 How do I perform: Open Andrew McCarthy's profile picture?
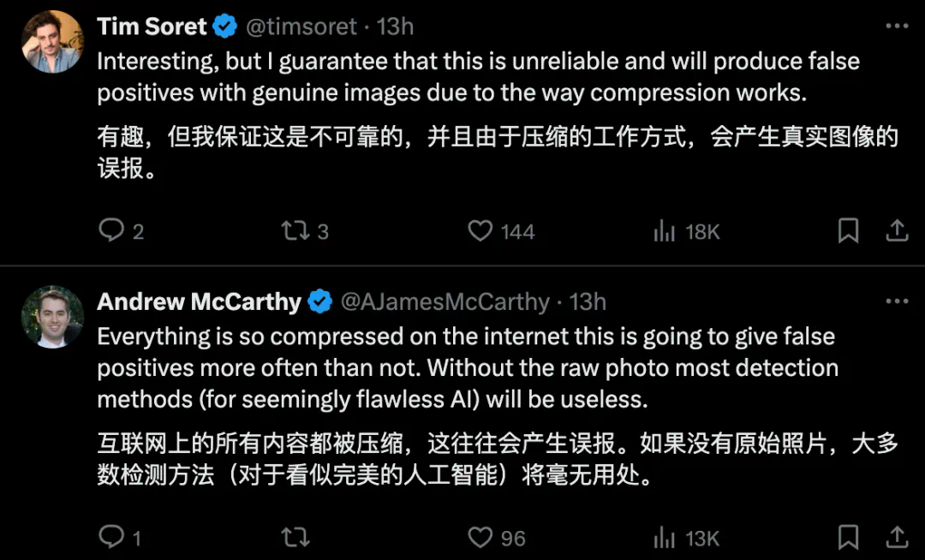(52, 317)
